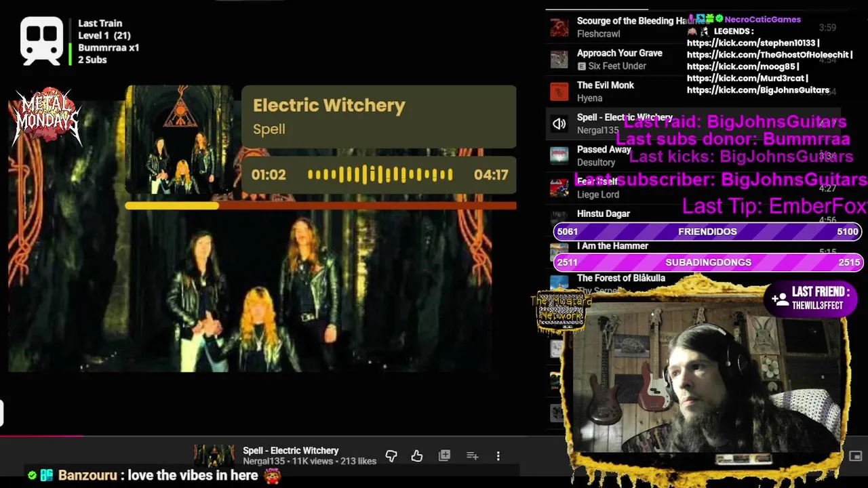
Task: Select the Approach Your Grave album thumbnail
Action: coord(559,59)
